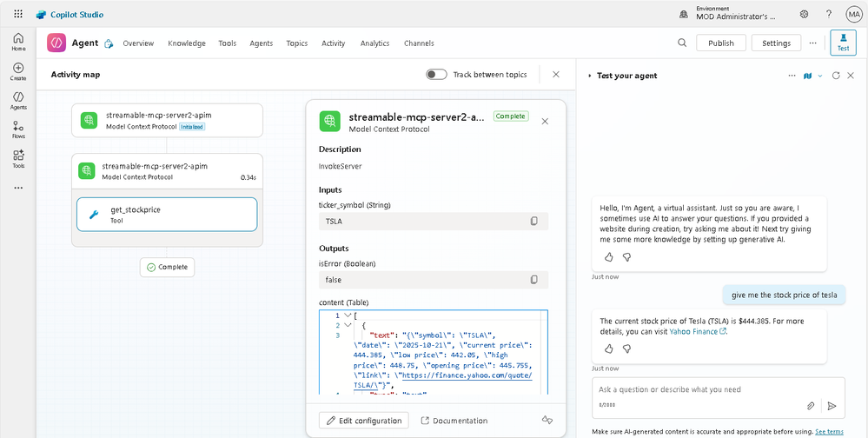The image size is (868, 438).
Task: Open the See terms link
Action: click(829, 431)
